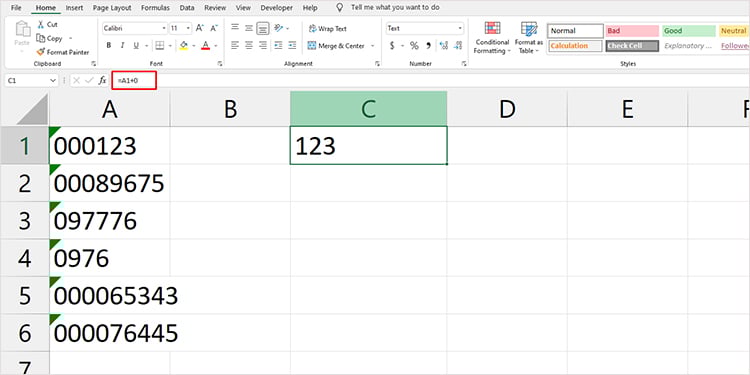The width and height of the screenshot is (750, 375).
Task: Open the Font dialog launcher
Action: [x=220, y=64]
